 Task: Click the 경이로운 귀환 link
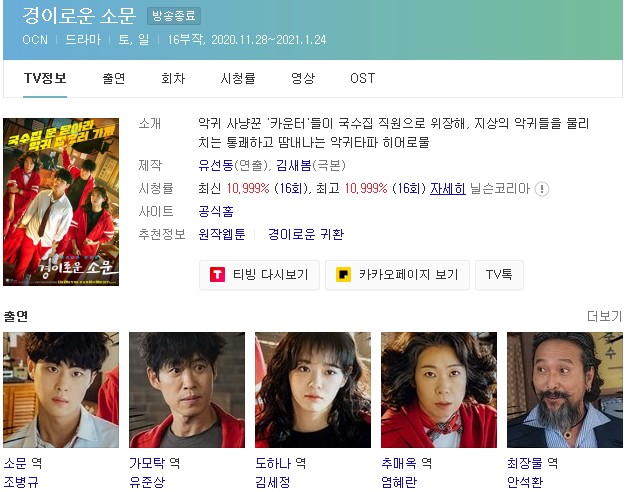(x=306, y=234)
